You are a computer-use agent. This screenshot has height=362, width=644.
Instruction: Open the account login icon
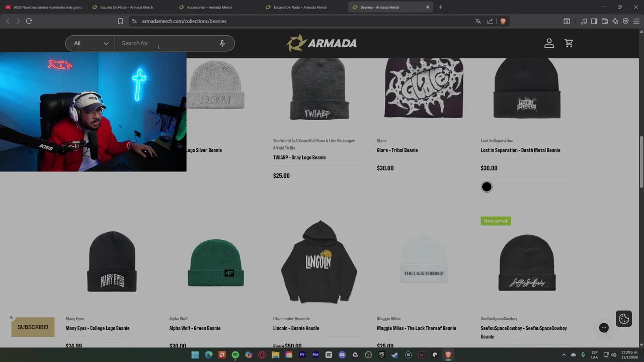pos(549,43)
